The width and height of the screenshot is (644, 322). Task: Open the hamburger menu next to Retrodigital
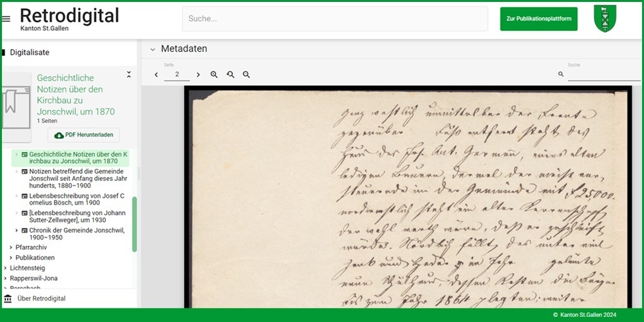pos(6,19)
